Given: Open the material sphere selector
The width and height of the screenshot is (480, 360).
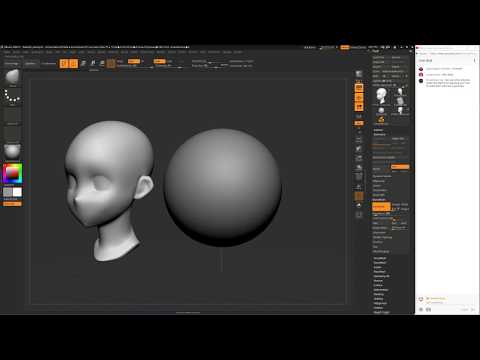Looking at the screenshot, I should [12, 152].
